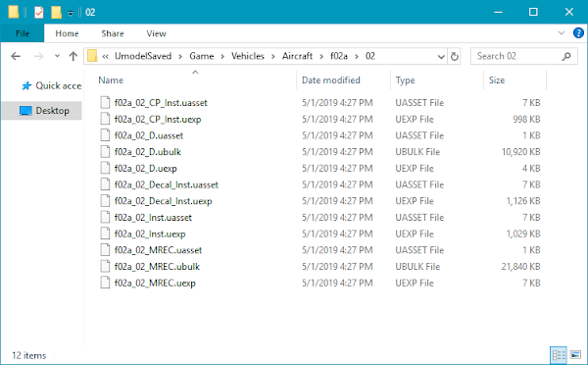Click the file icon of f02a_02_D.uexp
This screenshot has height=365, width=588.
point(105,168)
